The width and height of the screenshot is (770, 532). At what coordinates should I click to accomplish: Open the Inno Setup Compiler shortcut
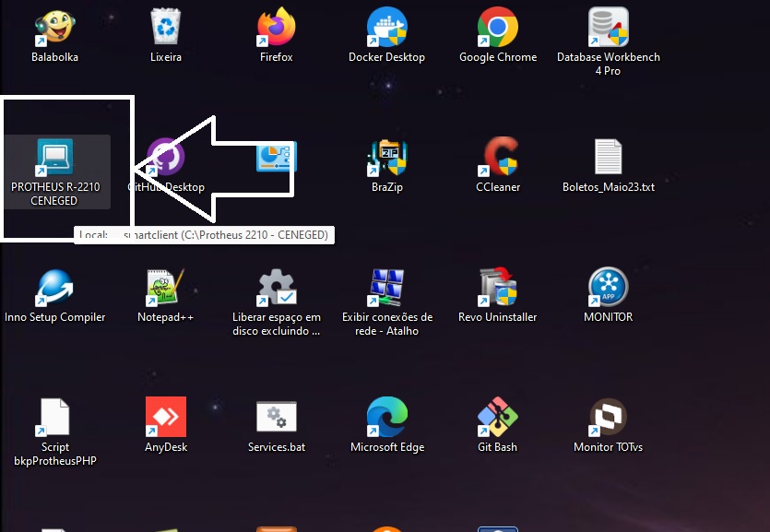tap(54, 289)
